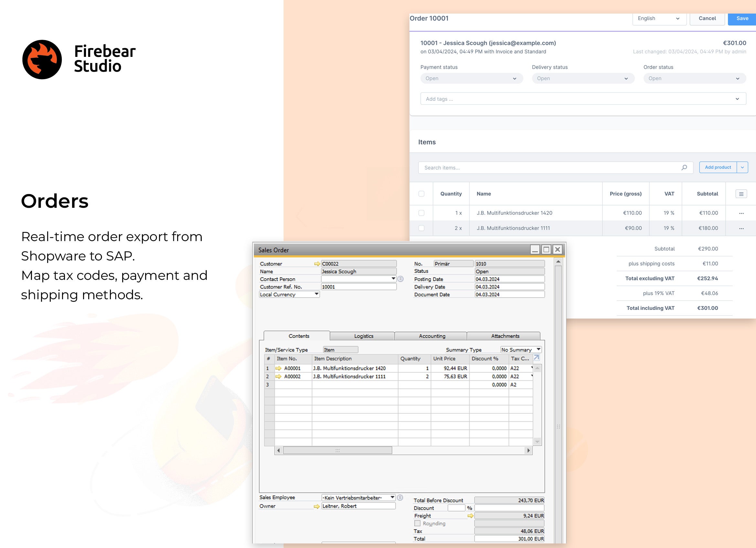Click the more options icon for Multifunktionsdrucker 1420

coord(741,212)
